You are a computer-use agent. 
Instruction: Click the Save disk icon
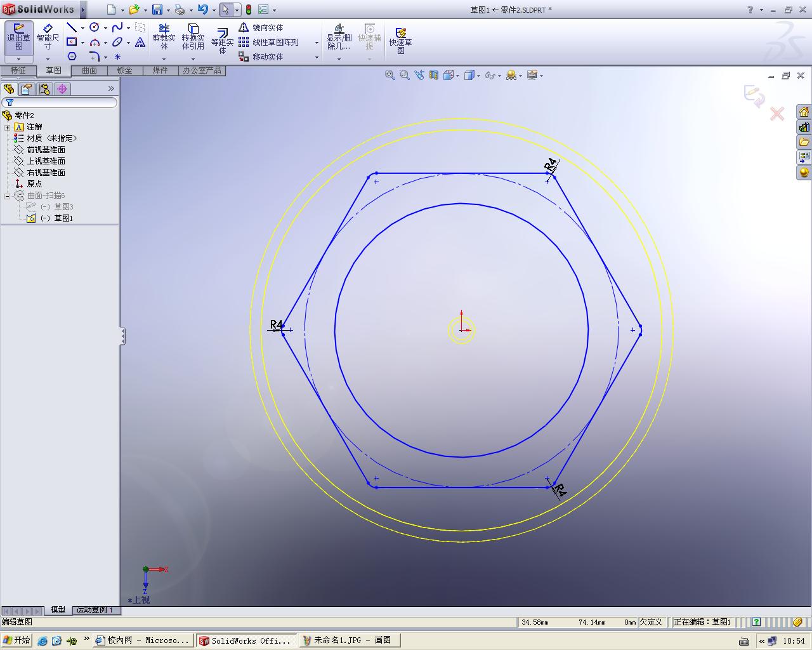point(157,10)
